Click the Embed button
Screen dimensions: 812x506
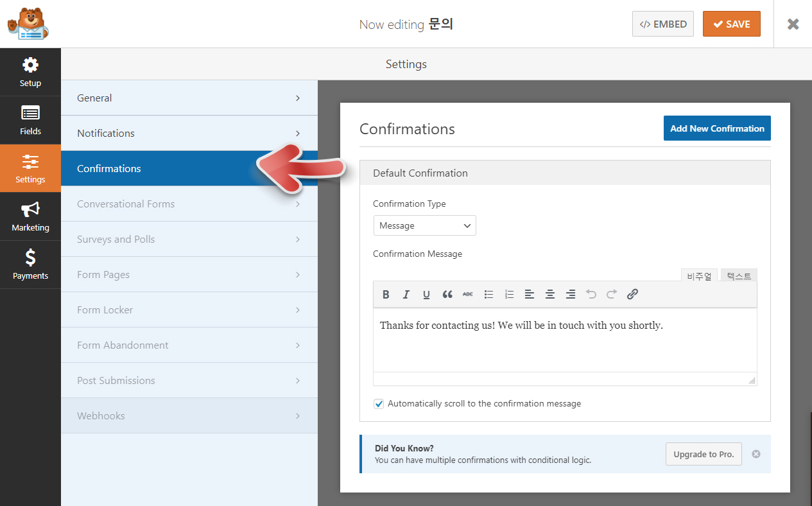coord(663,24)
